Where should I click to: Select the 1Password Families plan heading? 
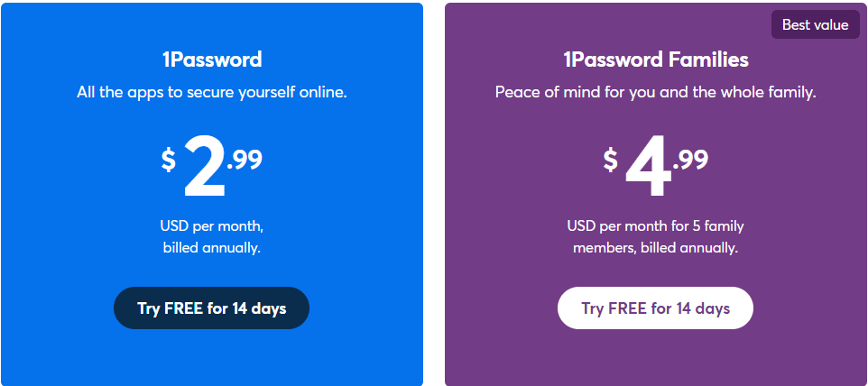tap(656, 60)
